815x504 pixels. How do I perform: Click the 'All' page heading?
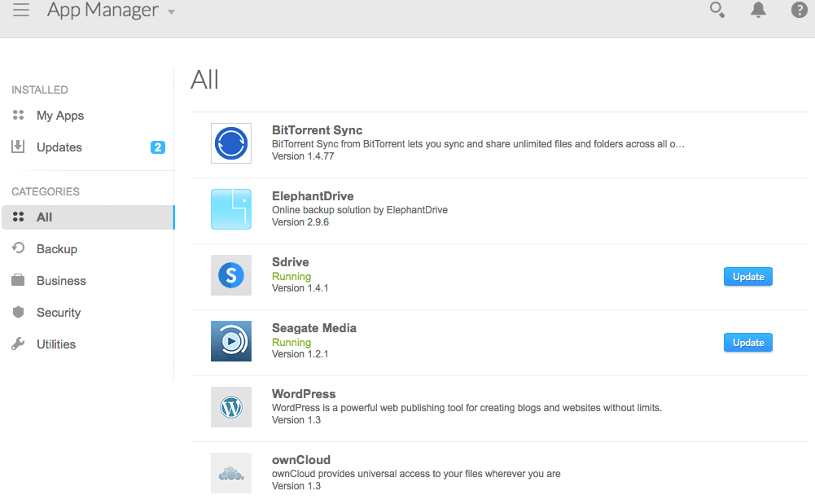(x=205, y=80)
